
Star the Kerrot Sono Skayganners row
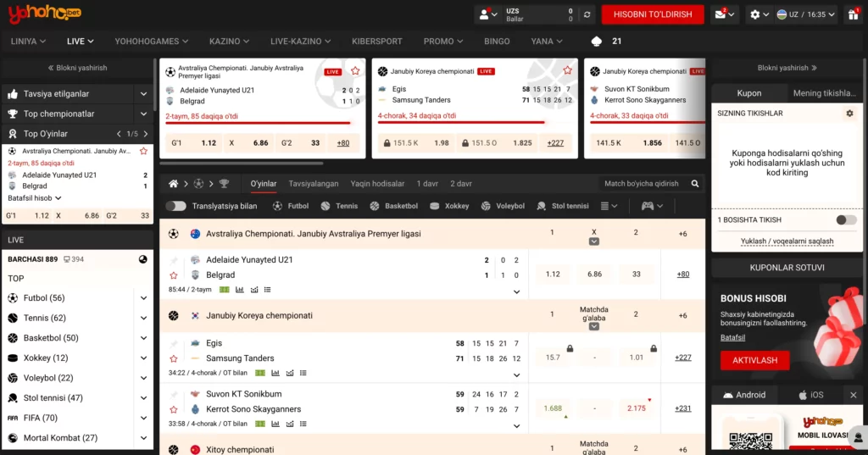point(174,409)
